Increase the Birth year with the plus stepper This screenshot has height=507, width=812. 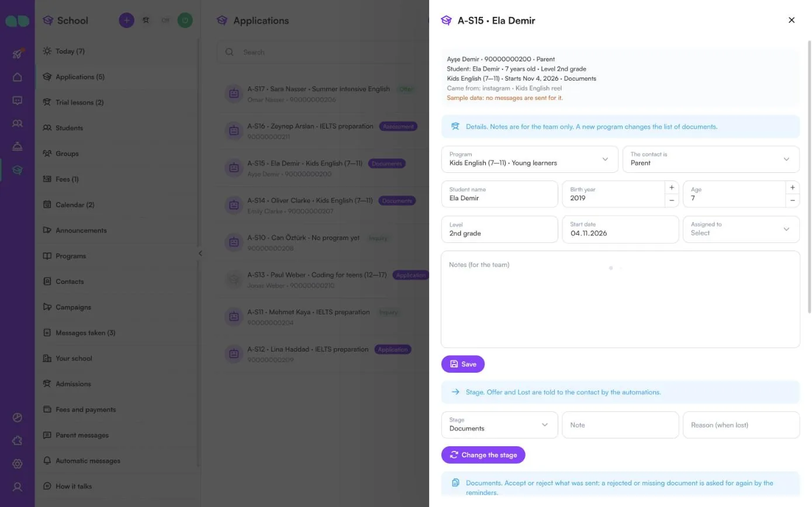pos(672,187)
